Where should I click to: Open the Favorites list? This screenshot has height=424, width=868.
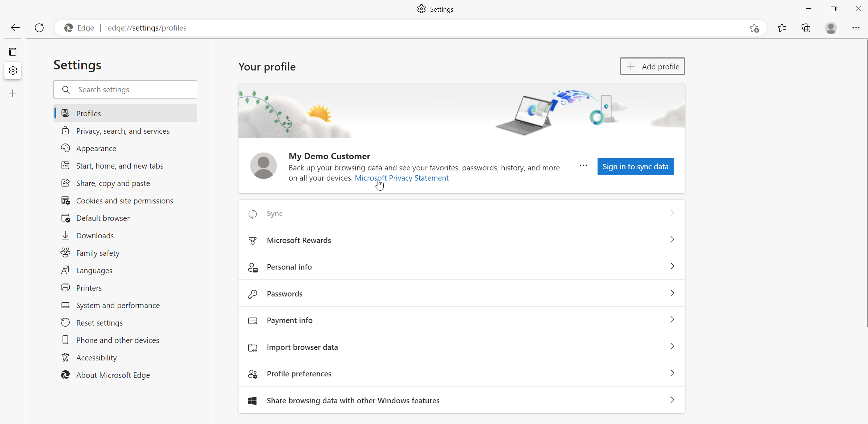tap(782, 28)
